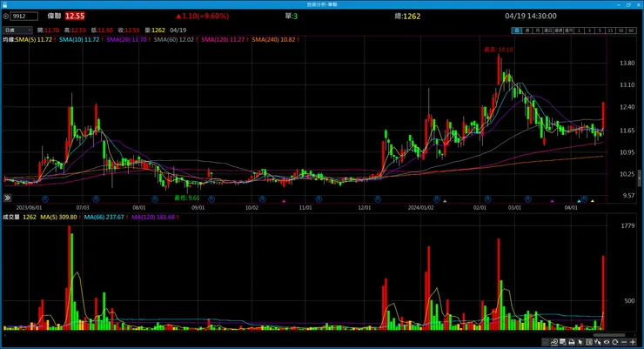
Task: Click the leftmost dim icon in bottom toolbar
Action: click(x=545, y=342)
